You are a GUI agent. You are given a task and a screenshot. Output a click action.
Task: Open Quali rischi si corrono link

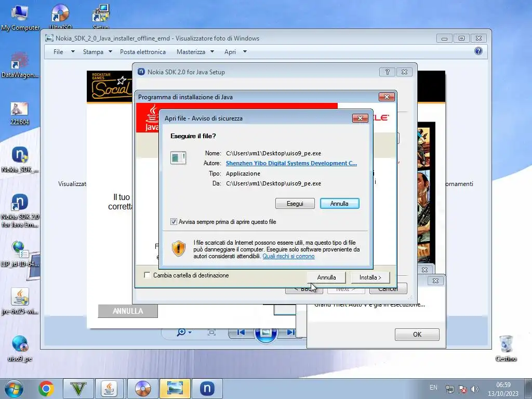(288, 256)
